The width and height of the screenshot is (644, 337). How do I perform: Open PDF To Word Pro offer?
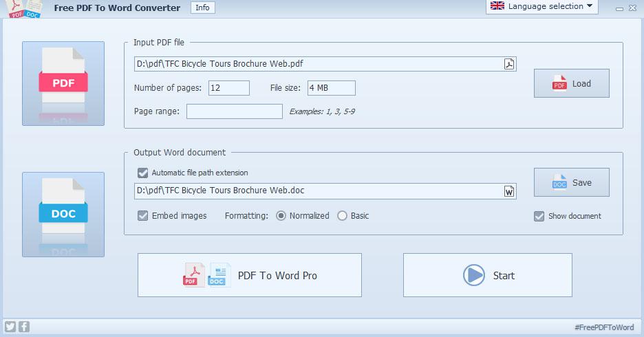pyautogui.click(x=250, y=275)
